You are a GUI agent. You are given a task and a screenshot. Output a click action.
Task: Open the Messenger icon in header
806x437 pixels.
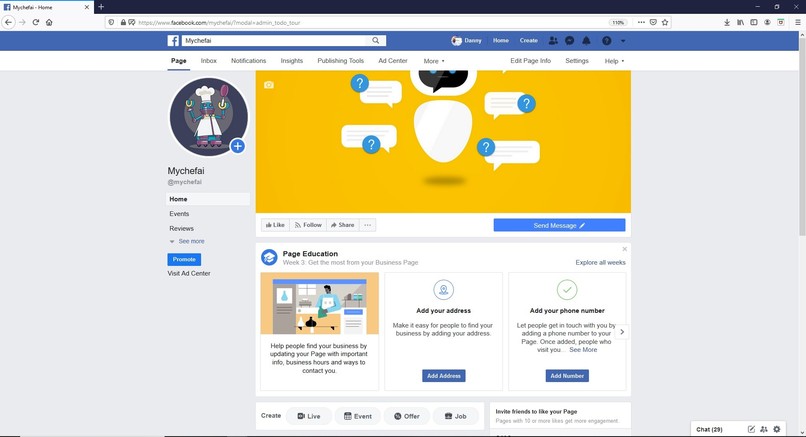(x=570, y=41)
